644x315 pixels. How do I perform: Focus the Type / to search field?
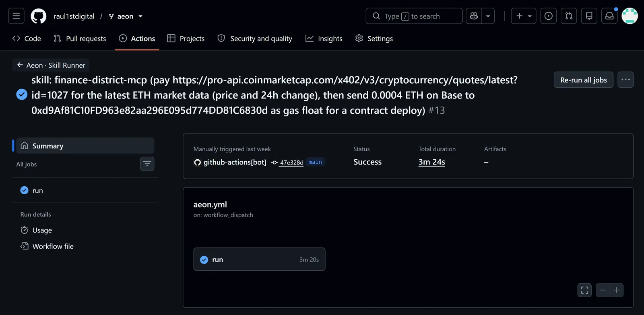[x=414, y=16]
